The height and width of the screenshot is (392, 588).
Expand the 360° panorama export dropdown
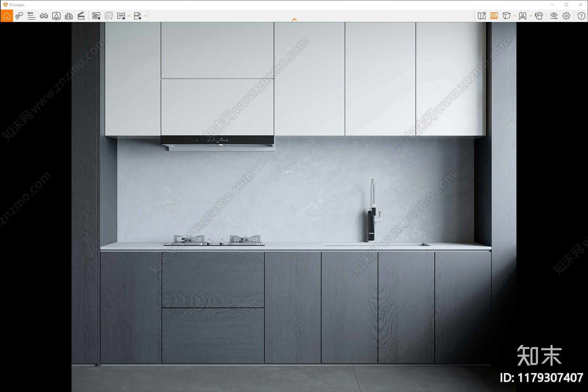(129, 16)
